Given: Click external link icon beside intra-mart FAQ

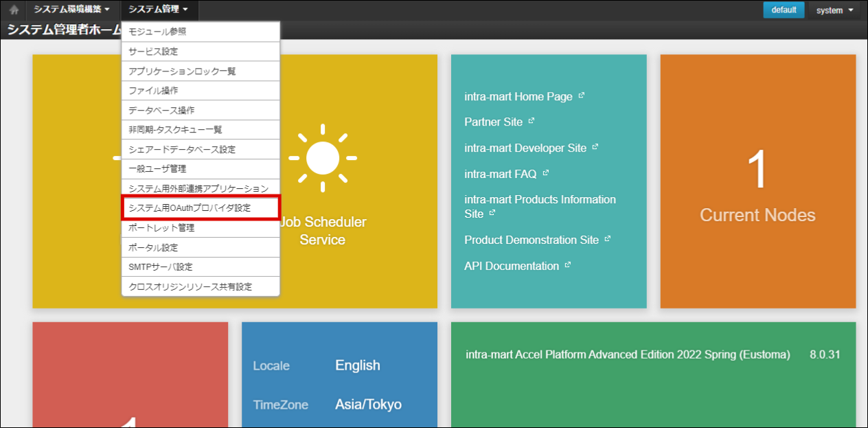Looking at the screenshot, I should [x=546, y=173].
